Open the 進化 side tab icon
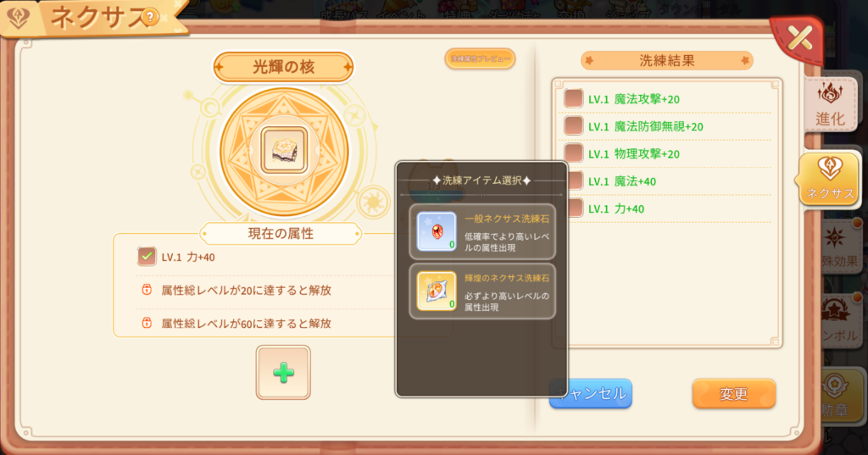Screen dimensions: 868x455 pyautogui.click(x=830, y=104)
